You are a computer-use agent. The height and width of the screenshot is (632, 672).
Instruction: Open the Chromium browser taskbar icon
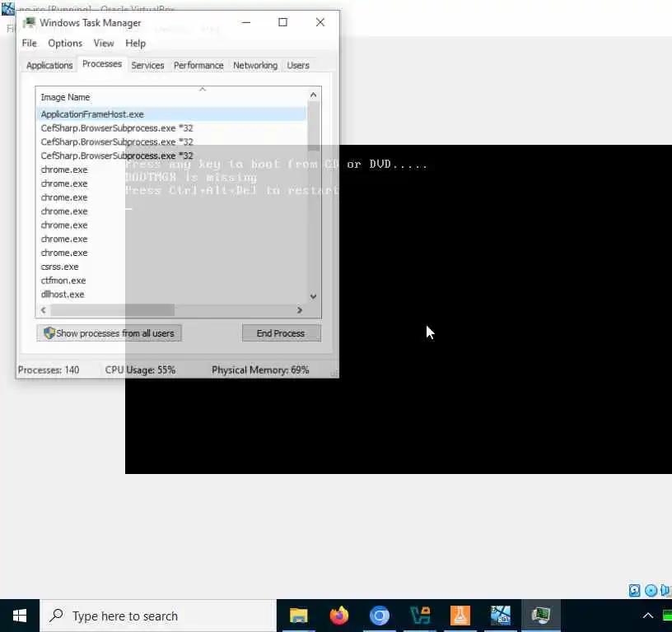(380, 616)
